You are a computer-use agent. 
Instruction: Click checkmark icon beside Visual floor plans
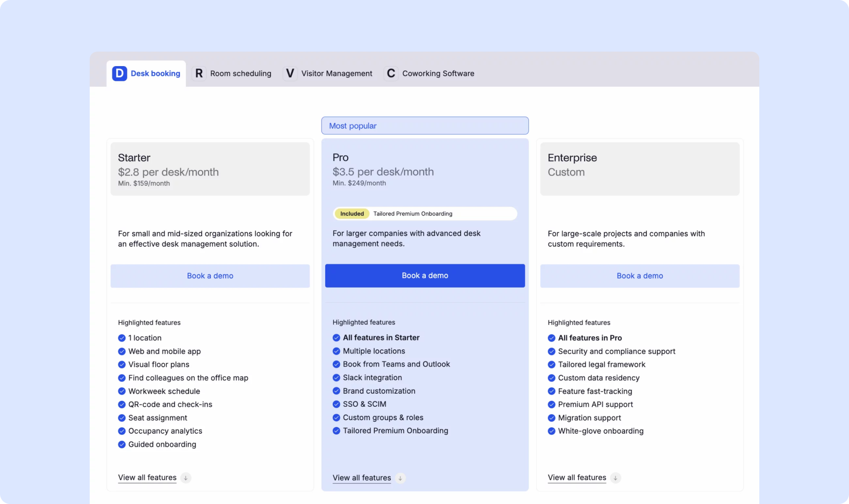(122, 365)
